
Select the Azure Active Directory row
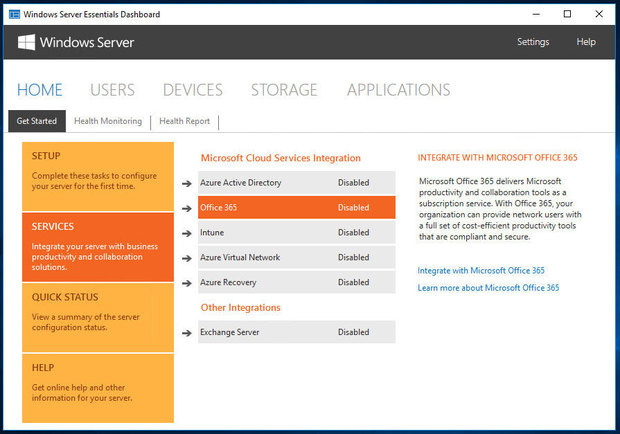tap(297, 183)
